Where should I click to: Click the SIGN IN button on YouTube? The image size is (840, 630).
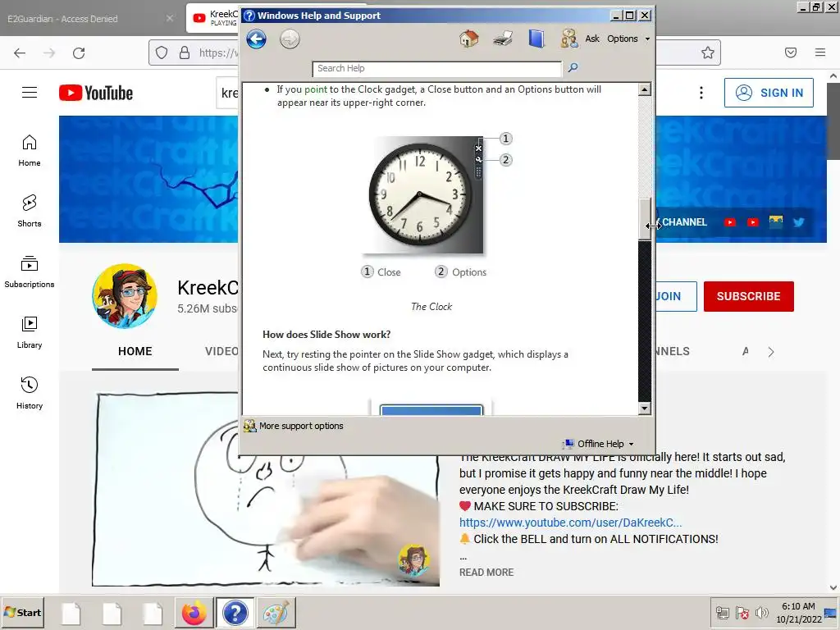(x=769, y=93)
